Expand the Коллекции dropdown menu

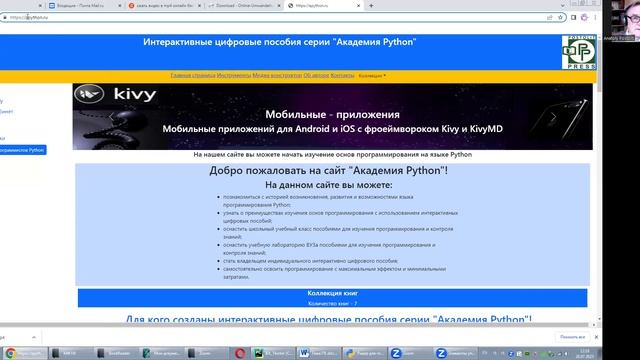pyautogui.click(x=372, y=76)
